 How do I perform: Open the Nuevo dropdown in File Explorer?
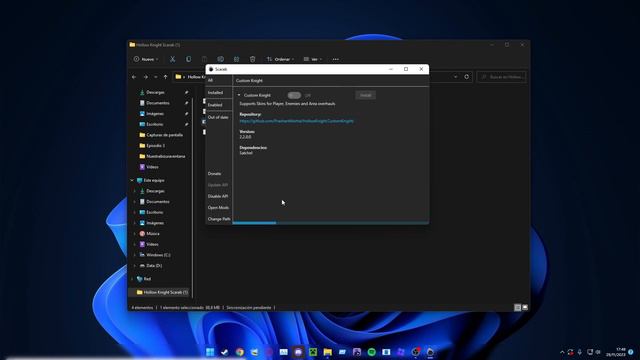146,59
